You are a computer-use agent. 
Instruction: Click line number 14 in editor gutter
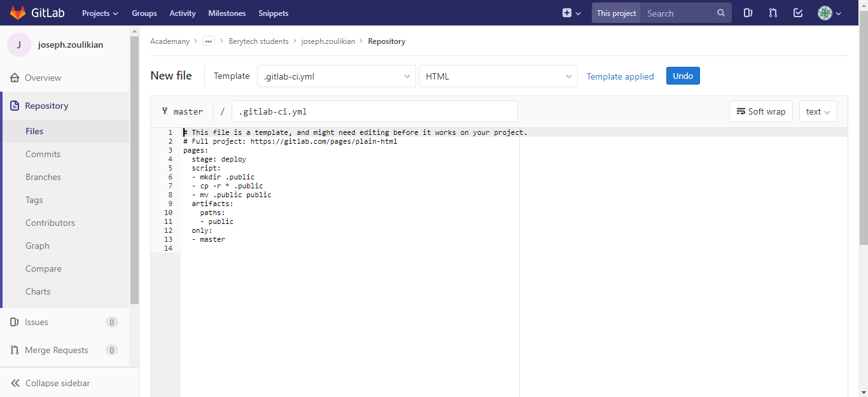(168, 248)
